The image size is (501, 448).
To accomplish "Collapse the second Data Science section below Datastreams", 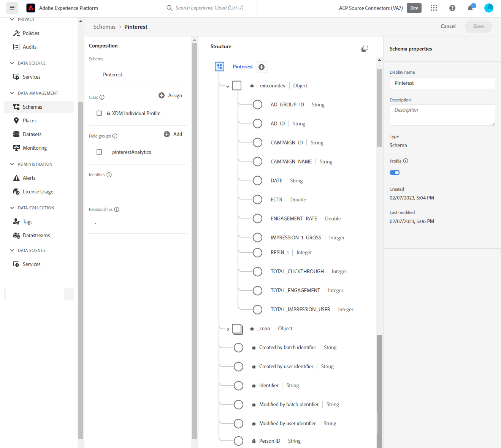I will tap(12, 250).
